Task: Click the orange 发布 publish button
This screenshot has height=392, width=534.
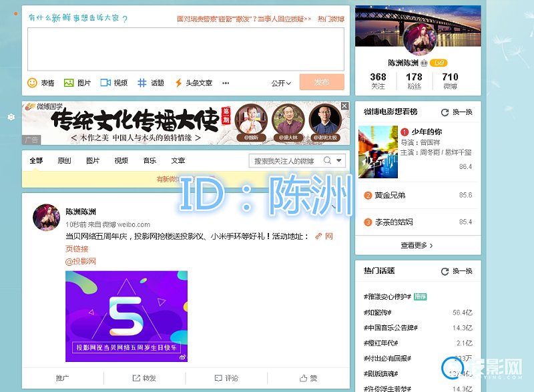Action: (x=322, y=82)
